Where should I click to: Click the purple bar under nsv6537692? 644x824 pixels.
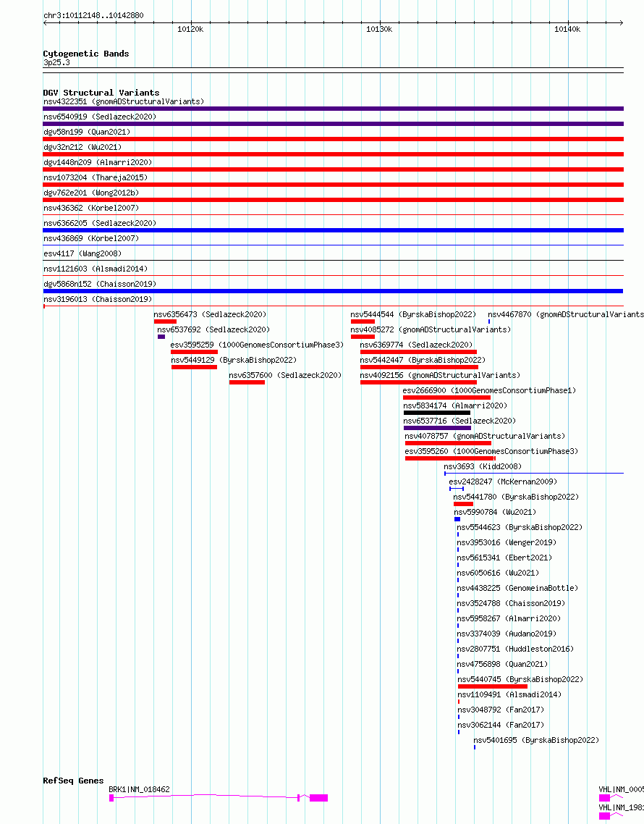[x=161, y=337]
